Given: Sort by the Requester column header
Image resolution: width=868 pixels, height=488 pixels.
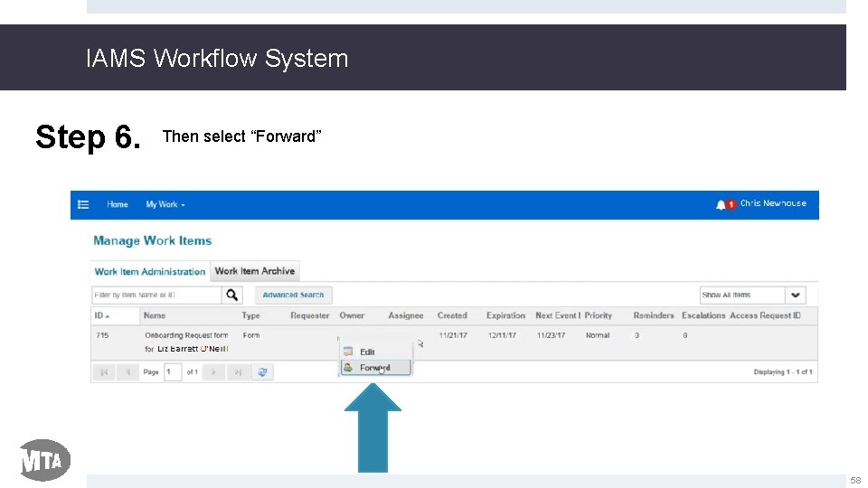Looking at the screenshot, I should [310, 315].
